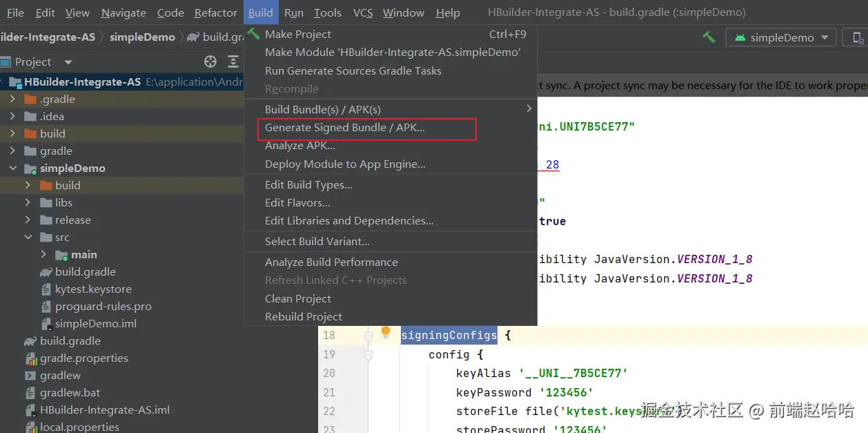This screenshot has height=433, width=868.
Task: Select the HBuilder-Integrate-AS root project node
Action: (x=122, y=81)
